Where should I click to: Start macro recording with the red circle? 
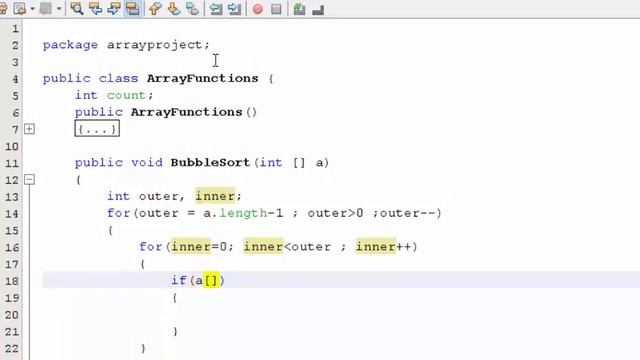tap(258, 9)
